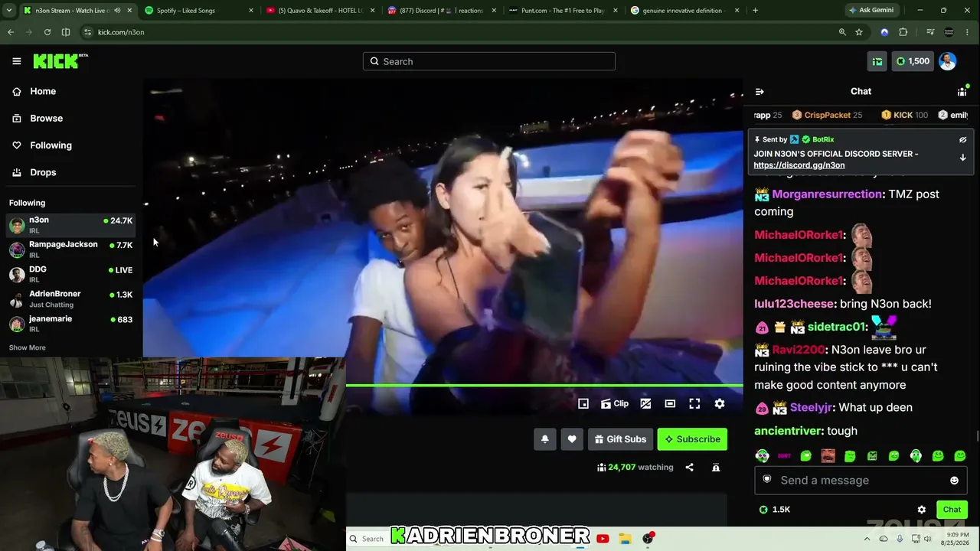Image resolution: width=980 pixels, height=551 pixels.
Task: Toggle the follow heart button
Action: [x=572, y=439]
